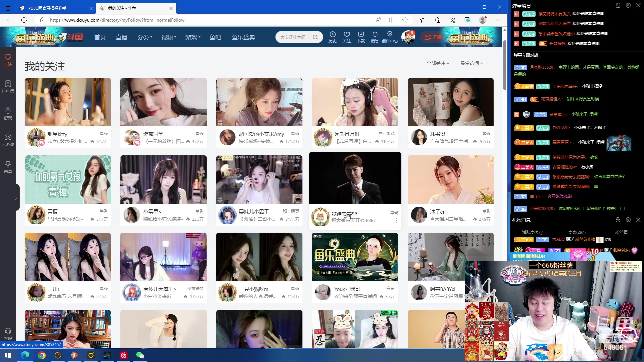Open 创作中心 lightbulb icon

[x=390, y=37]
